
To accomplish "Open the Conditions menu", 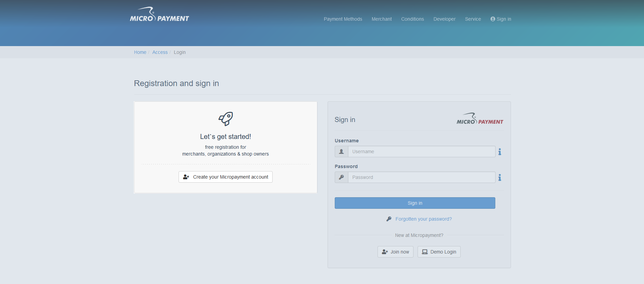I will coord(412,19).
